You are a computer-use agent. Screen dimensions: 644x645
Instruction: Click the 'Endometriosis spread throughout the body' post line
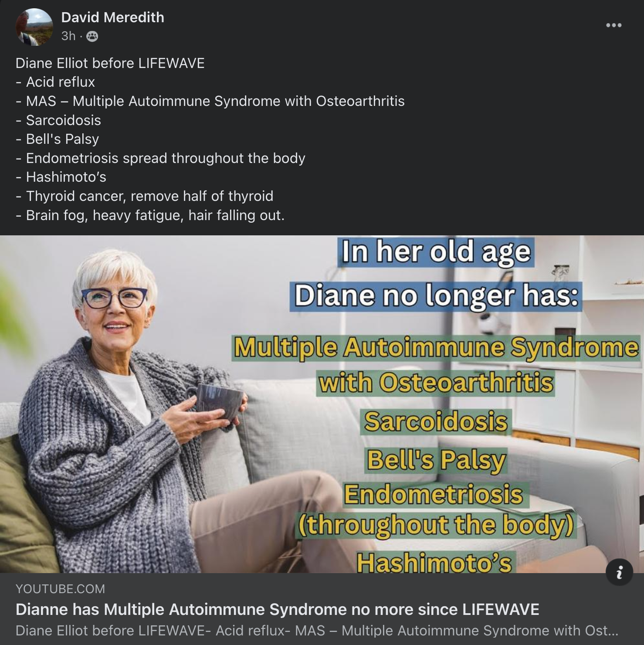coord(160,158)
